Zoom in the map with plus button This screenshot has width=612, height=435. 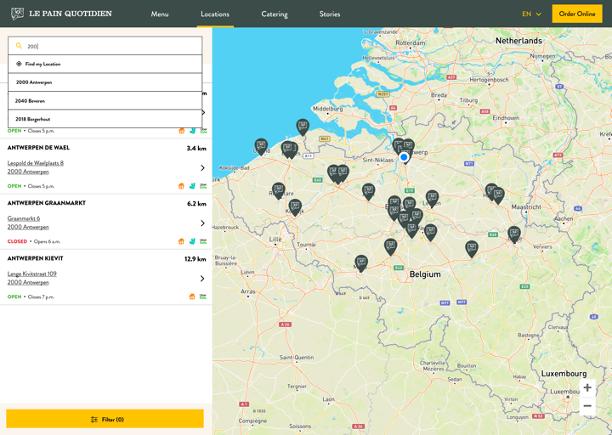587,387
